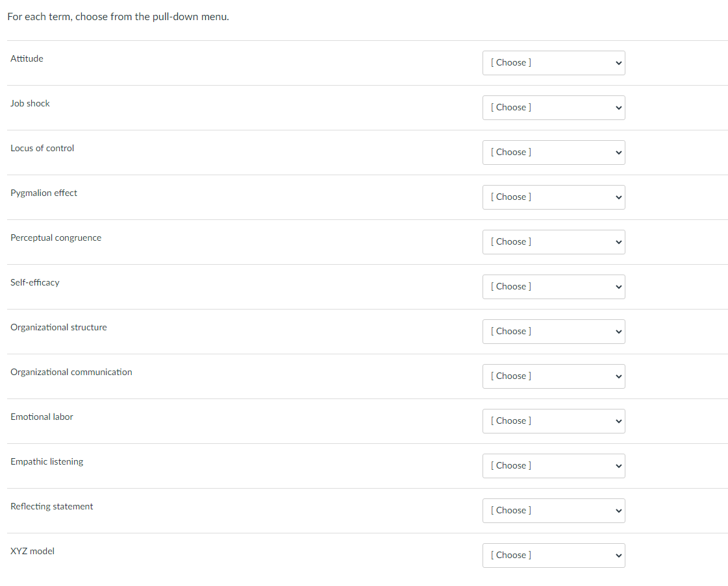Click the instruction text at the top
This screenshot has width=728, height=586.
tap(118, 16)
